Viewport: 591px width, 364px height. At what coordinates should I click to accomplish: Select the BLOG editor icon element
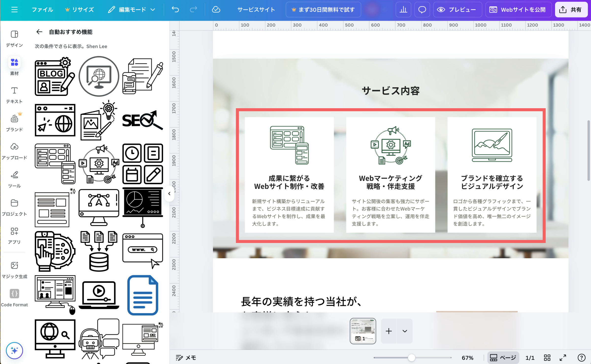click(55, 76)
